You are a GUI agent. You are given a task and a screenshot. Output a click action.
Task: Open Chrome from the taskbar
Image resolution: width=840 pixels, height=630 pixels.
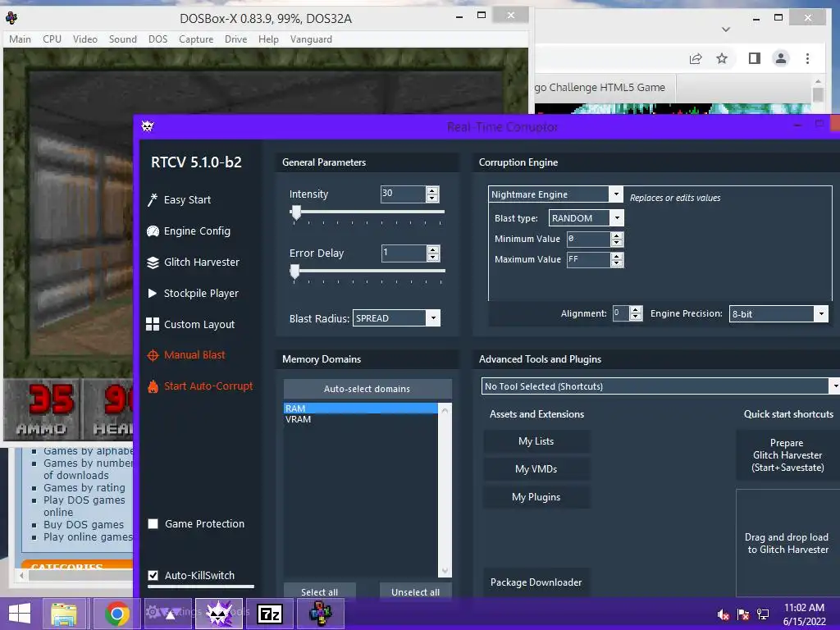tap(116, 614)
